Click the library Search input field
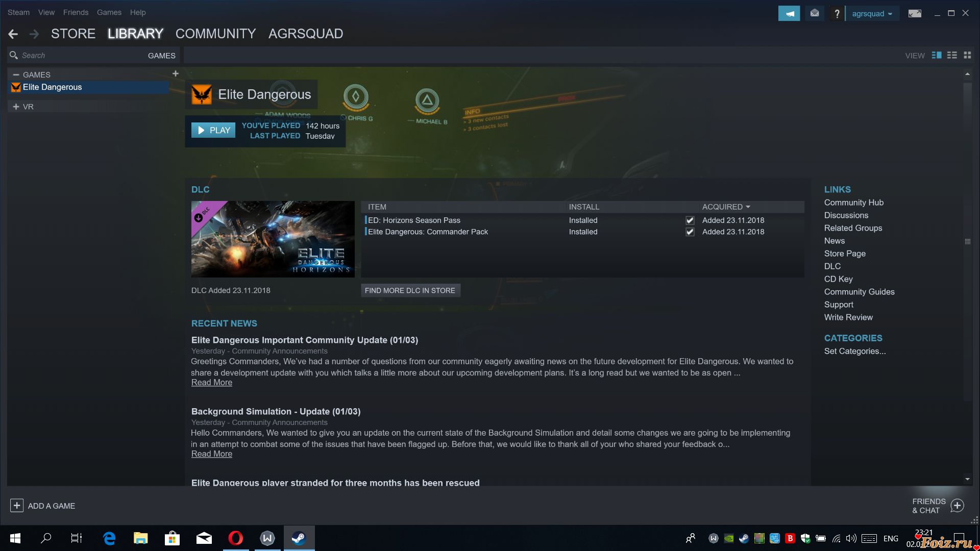Screen dimensions: 980x551 [x=77, y=55]
